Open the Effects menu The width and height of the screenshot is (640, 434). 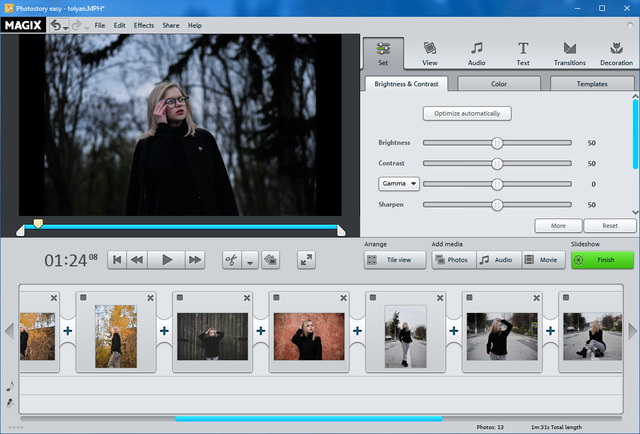[x=144, y=25]
